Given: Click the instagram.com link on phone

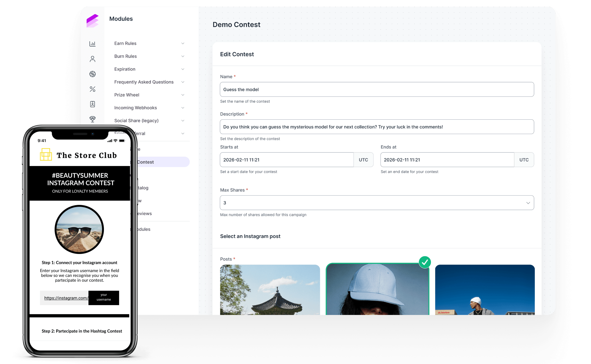Looking at the screenshot, I should [66, 298].
